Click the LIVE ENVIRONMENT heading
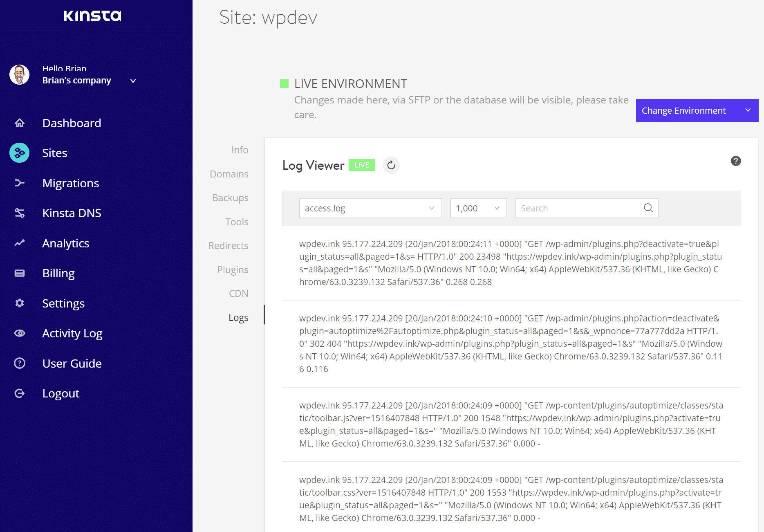Image resolution: width=764 pixels, height=532 pixels. (351, 84)
